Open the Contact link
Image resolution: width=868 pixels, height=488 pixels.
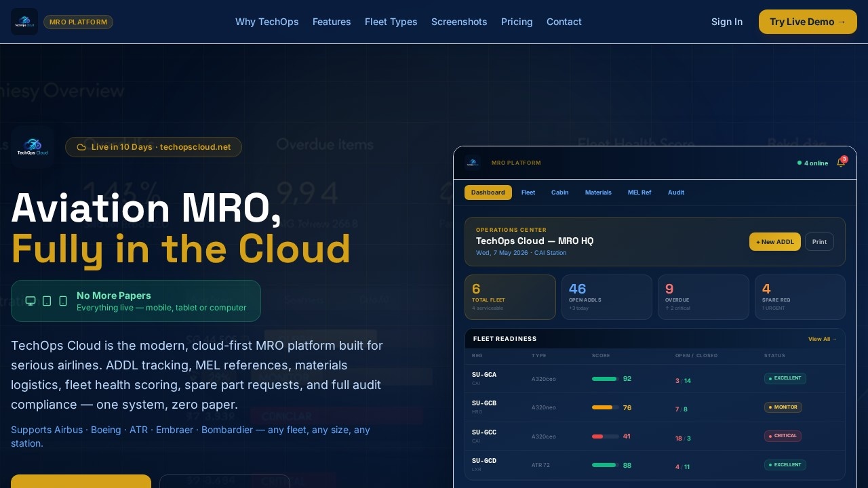tap(564, 22)
